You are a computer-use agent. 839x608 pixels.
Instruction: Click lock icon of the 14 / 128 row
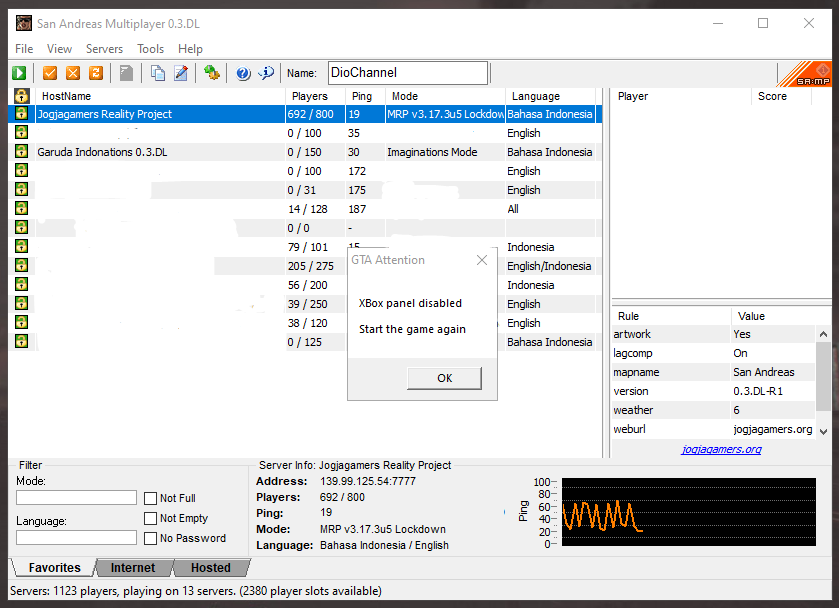click(21, 208)
